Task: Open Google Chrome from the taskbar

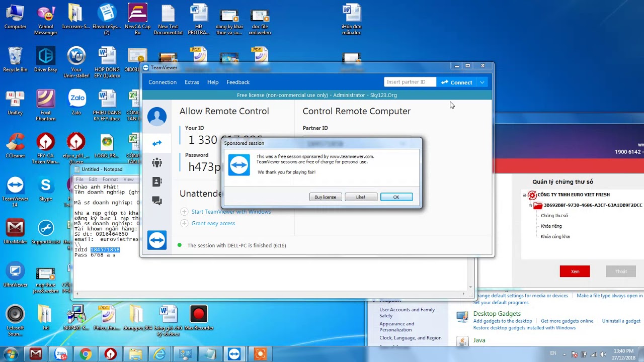Action: (x=85, y=354)
